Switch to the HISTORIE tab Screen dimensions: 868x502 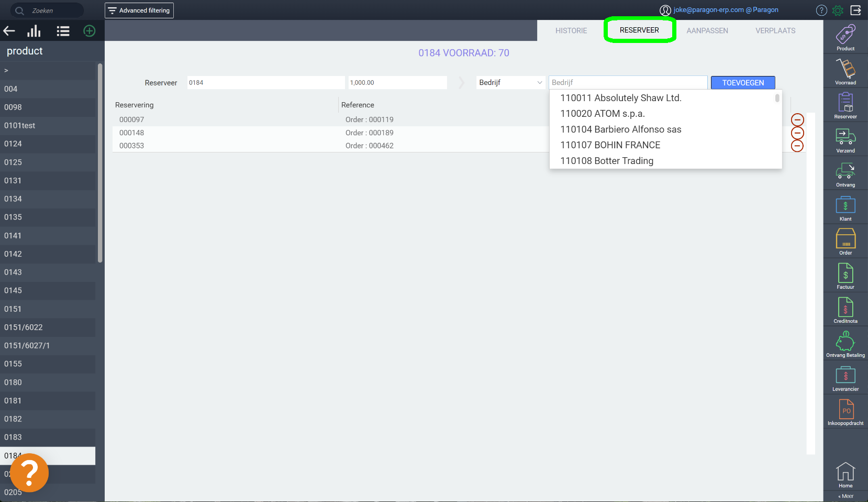tap(571, 30)
